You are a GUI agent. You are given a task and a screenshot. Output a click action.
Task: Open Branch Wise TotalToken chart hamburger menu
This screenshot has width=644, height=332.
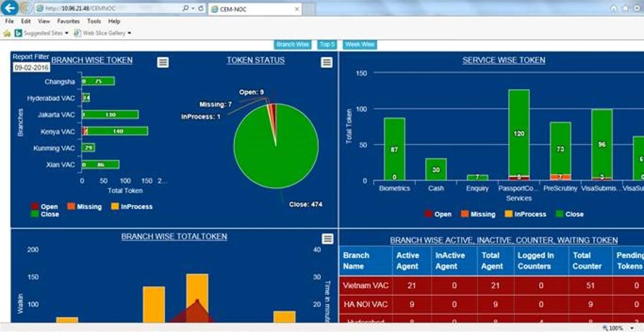point(328,239)
